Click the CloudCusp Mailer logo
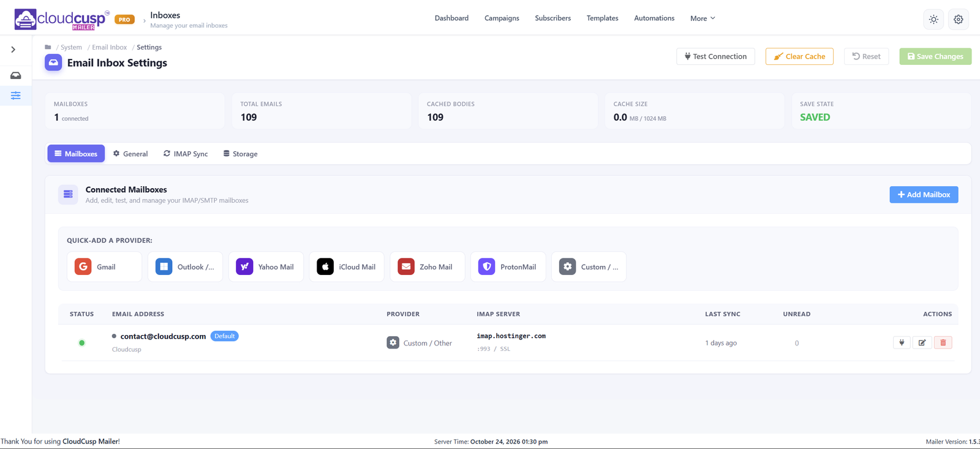 coord(62,19)
